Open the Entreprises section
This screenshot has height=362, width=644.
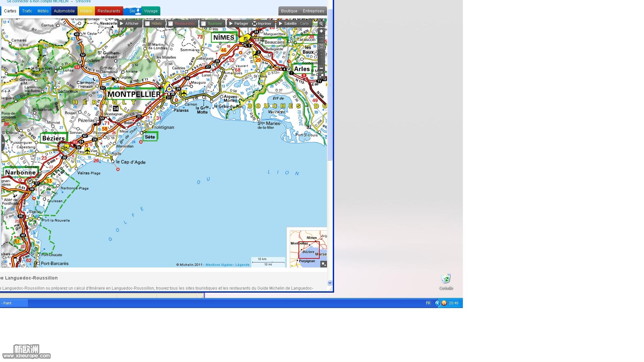coord(313,11)
